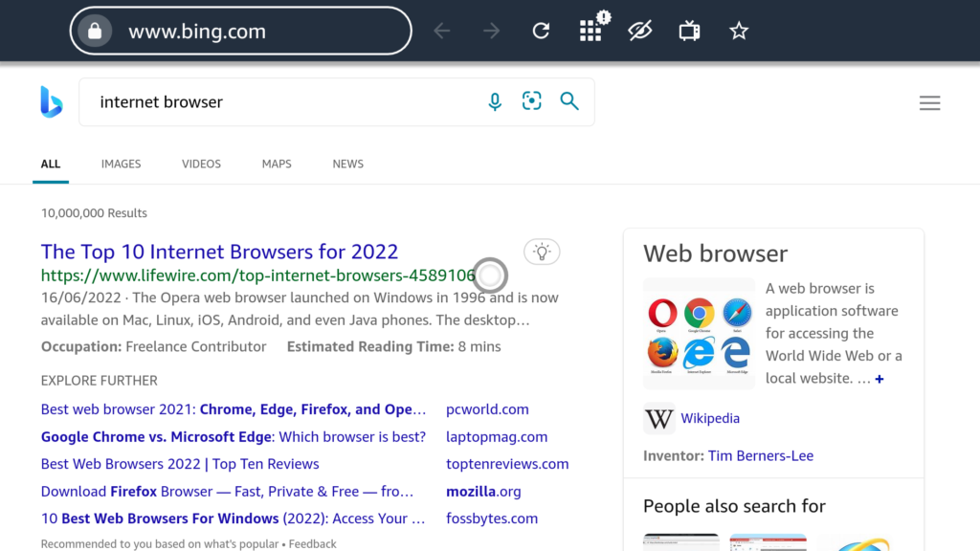Expand web browser description with plus

tap(880, 379)
